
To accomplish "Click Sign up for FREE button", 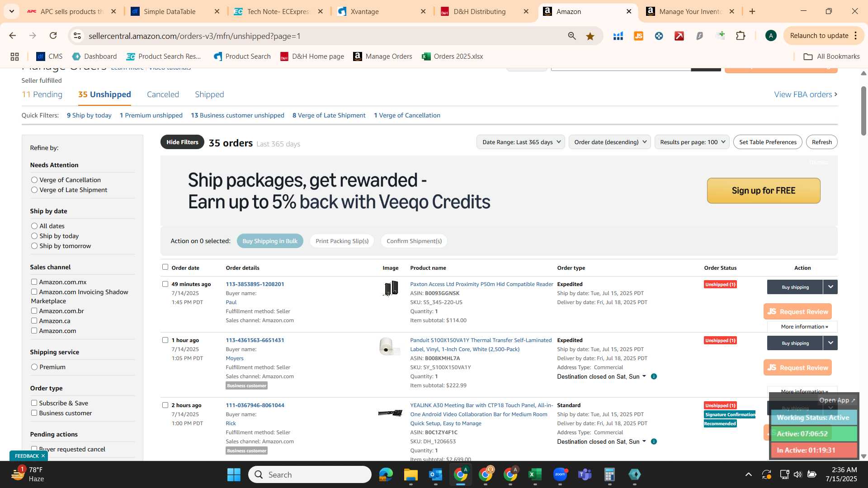I will 764,191.
